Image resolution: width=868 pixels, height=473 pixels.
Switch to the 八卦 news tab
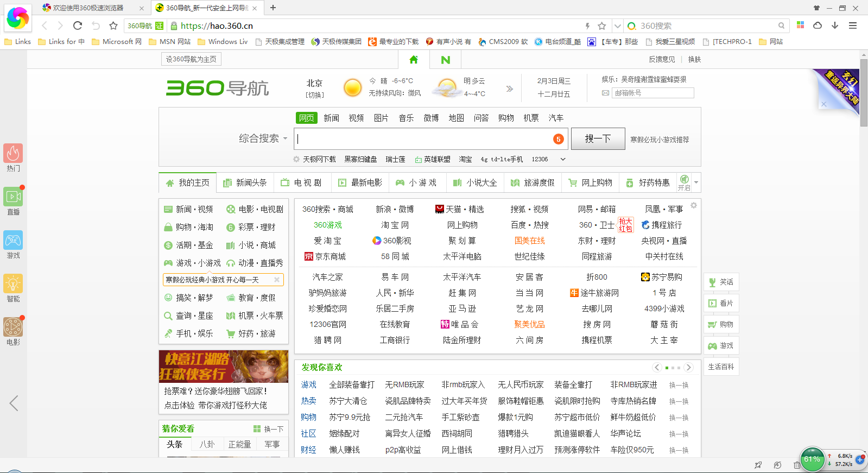207,444
